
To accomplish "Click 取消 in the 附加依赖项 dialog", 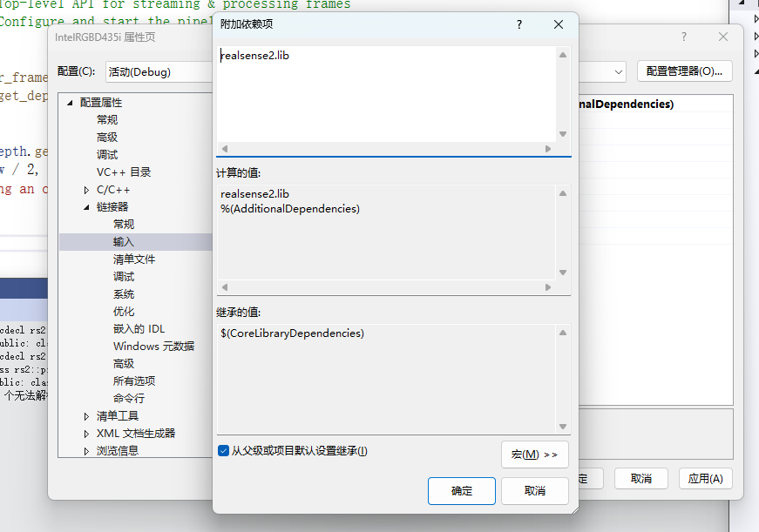I will coord(535,491).
